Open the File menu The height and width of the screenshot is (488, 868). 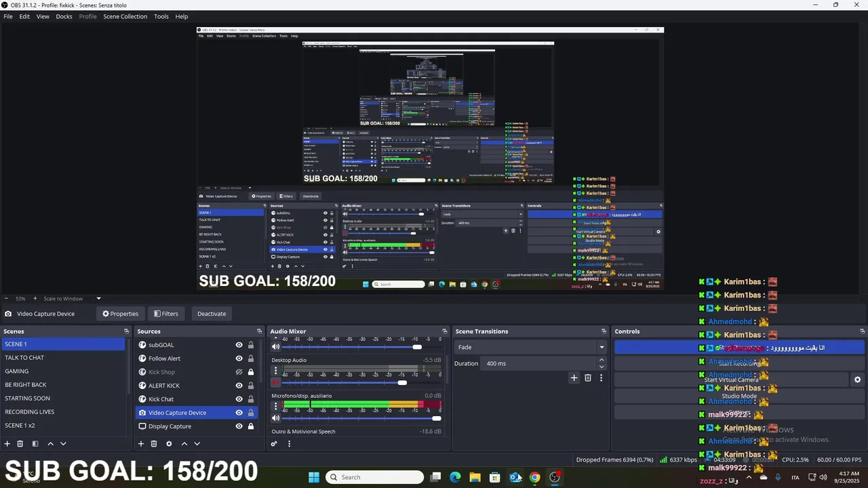coord(8,16)
